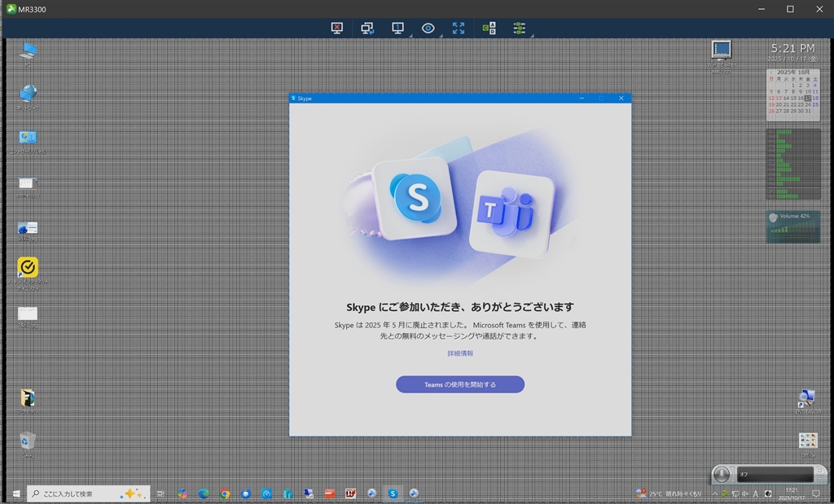Open the Task View button on taskbar
Image resolution: width=834 pixels, height=504 pixels.
pyautogui.click(x=161, y=493)
